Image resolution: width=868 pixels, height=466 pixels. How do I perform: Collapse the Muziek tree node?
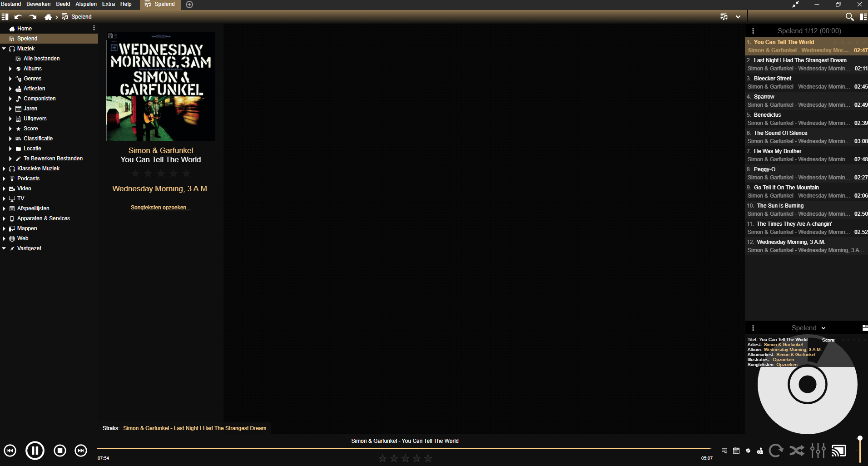pos(4,49)
